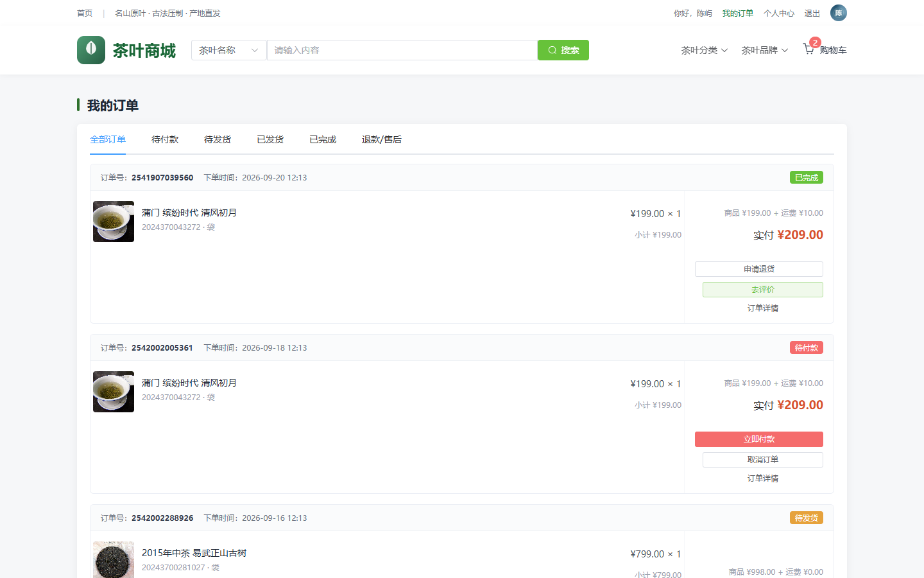Click the user avatar 陈 icon

click(839, 13)
